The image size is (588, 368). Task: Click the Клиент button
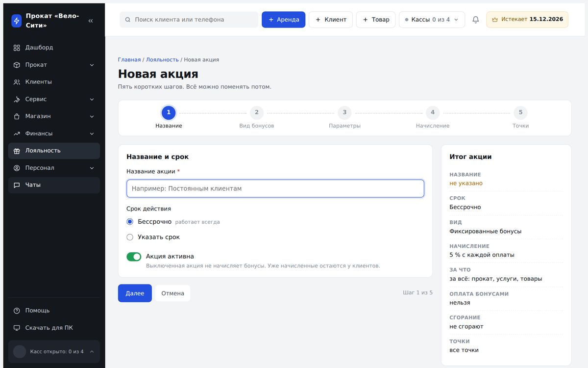click(331, 20)
